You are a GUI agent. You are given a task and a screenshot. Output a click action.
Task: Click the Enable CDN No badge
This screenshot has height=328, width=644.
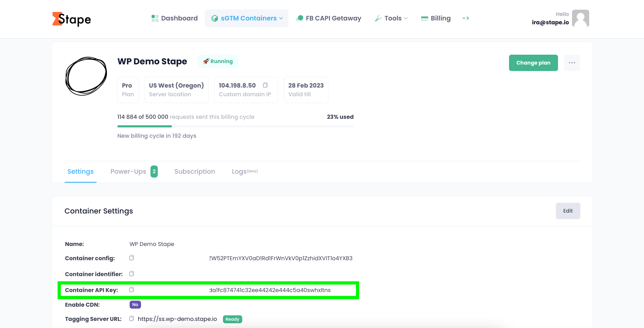tap(135, 305)
